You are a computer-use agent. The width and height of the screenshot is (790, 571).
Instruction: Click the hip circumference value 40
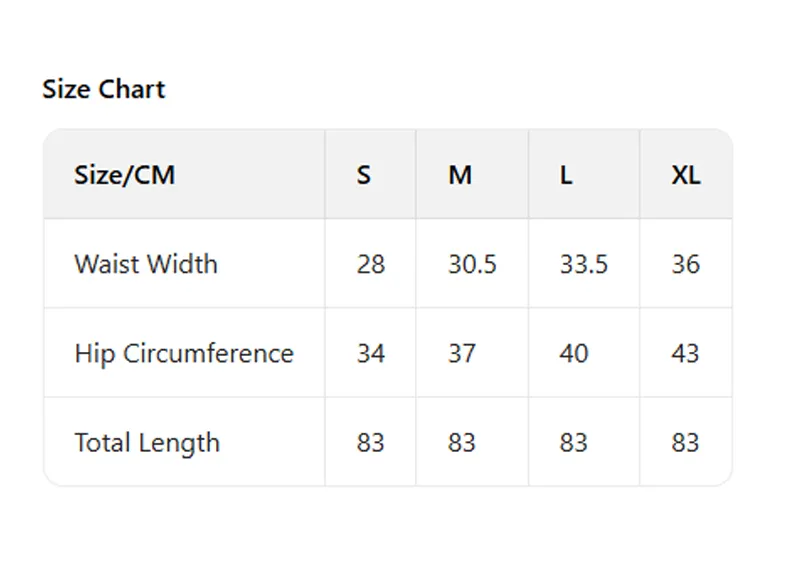click(x=574, y=353)
